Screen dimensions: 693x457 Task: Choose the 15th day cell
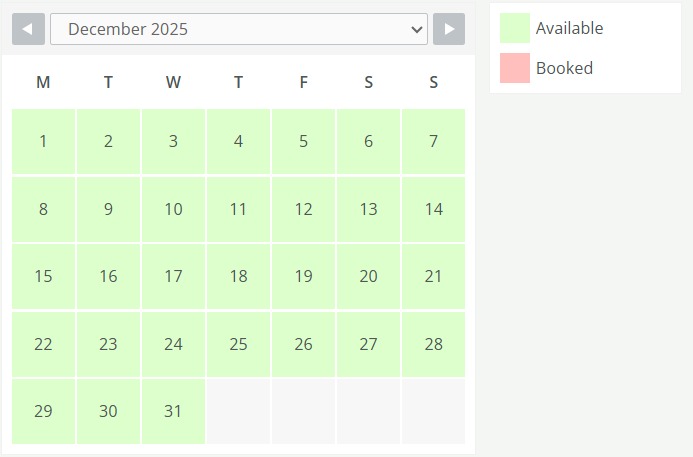point(43,276)
